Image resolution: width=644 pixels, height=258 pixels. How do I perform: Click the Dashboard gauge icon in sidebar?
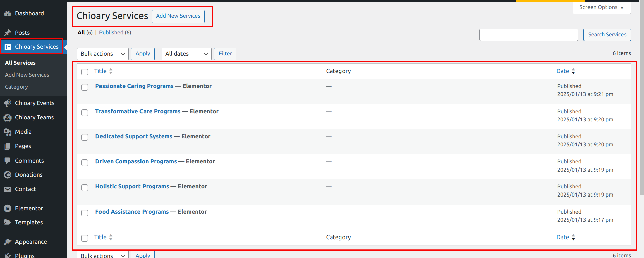click(x=7, y=14)
